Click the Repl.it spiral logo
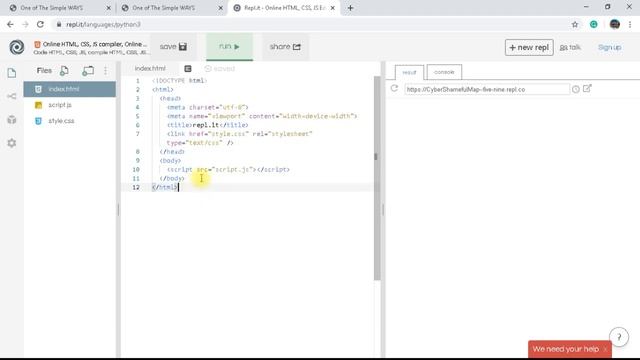640x360 pixels. [17, 47]
